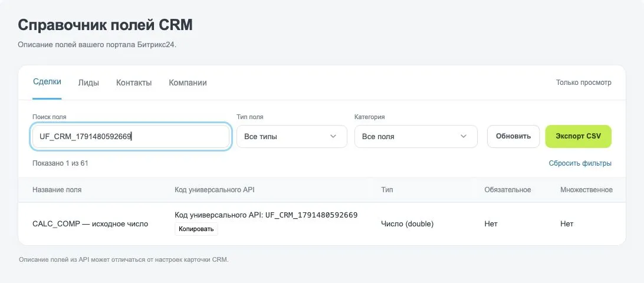Click the Копировать button

point(196,229)
